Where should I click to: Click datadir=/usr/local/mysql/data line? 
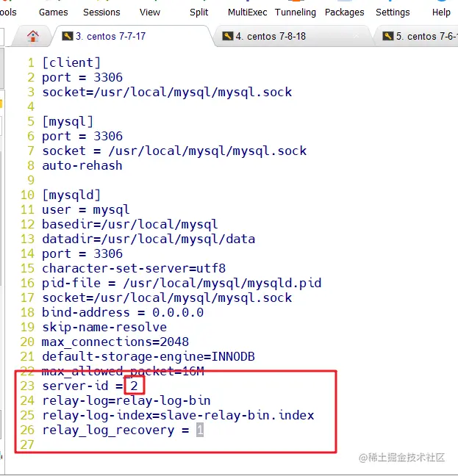149,239
